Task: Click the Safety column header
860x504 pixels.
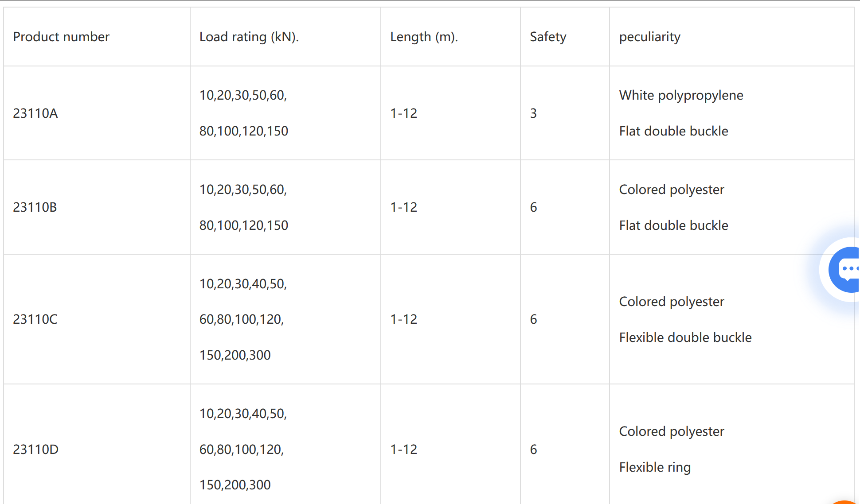Action: pos(548,37)
